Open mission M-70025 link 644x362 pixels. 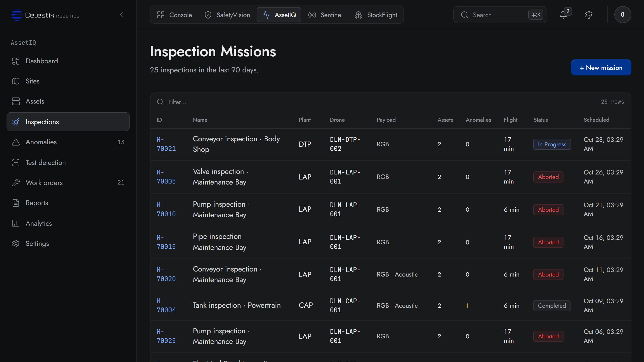pyautogui.click(x=166, y=336)
